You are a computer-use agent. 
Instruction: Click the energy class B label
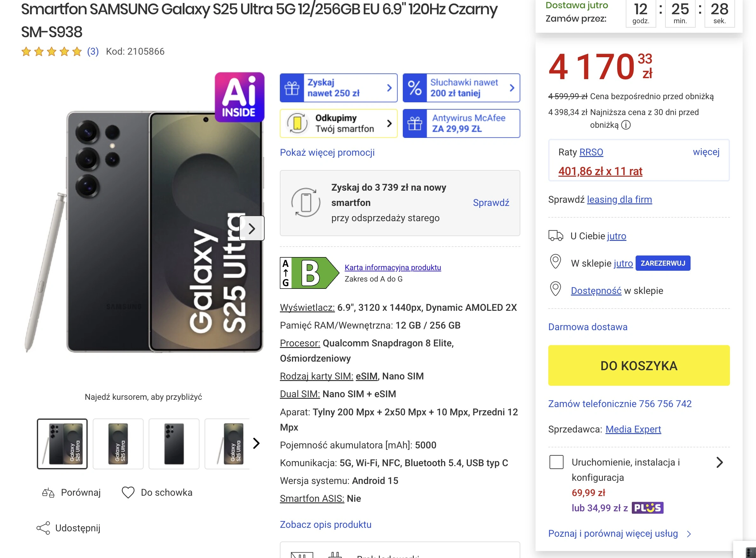click(x=310, y=273)
